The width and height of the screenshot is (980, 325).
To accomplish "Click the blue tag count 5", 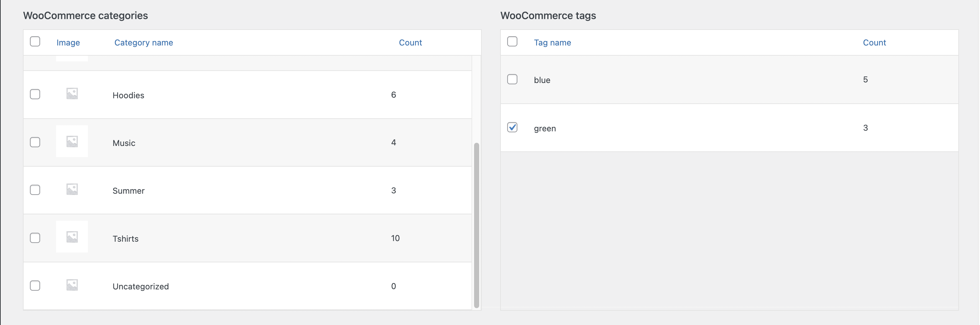I will pos(865,80).
